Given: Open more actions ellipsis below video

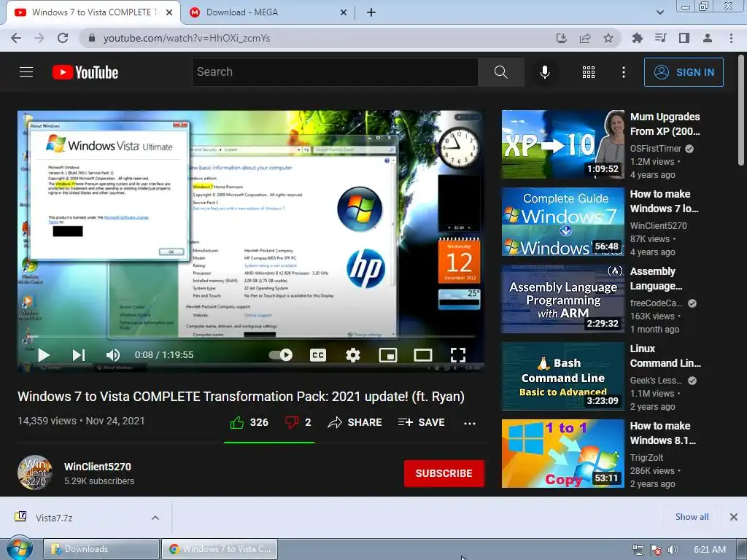Looking at the screenshot, I should point(470,423).
